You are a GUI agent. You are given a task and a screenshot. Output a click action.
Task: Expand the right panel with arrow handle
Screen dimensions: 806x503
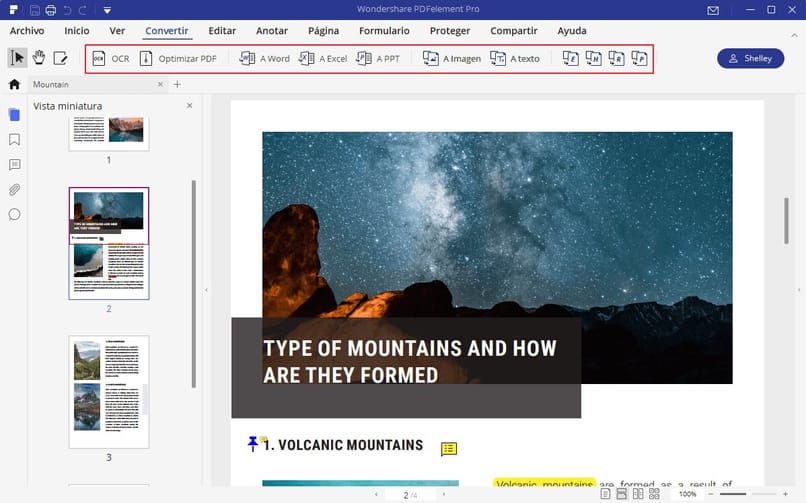pyautogui.click(x=799, y=290)
